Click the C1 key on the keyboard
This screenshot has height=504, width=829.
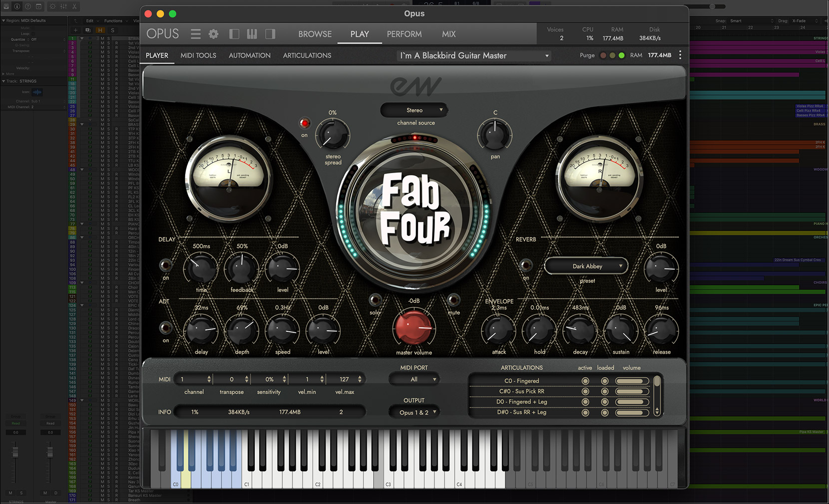point(247,479)
